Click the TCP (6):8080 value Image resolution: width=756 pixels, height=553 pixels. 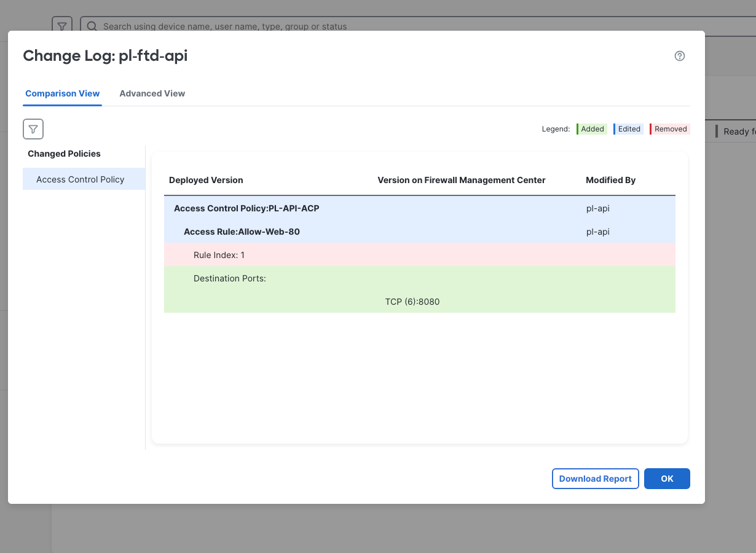point(412,302)
